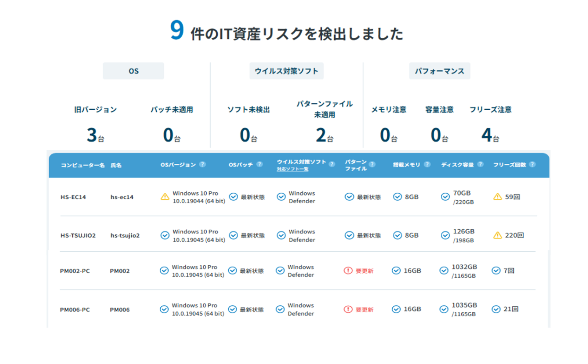
Task: Select the OS category tab
Action: tap(133, 71)
